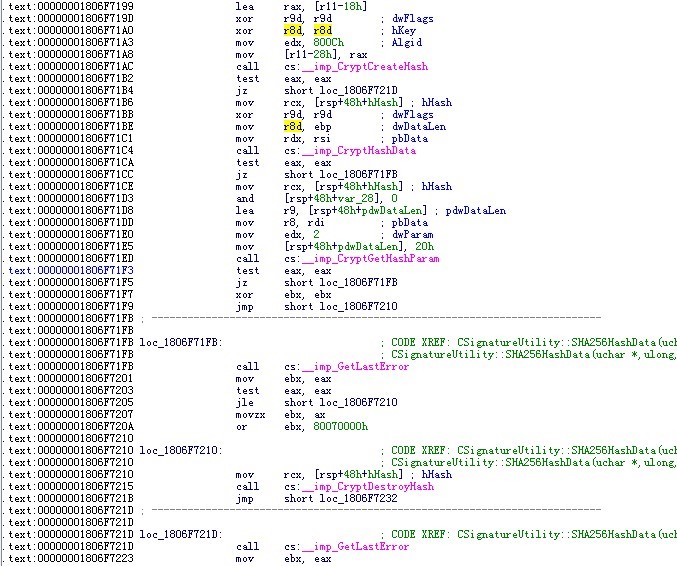
Task: Click the dwDataLen comment
Action: coord(419,126)
